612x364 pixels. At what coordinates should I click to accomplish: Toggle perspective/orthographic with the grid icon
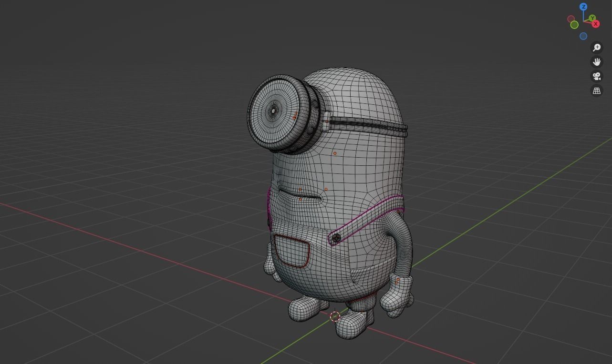(x=596, y=91)
